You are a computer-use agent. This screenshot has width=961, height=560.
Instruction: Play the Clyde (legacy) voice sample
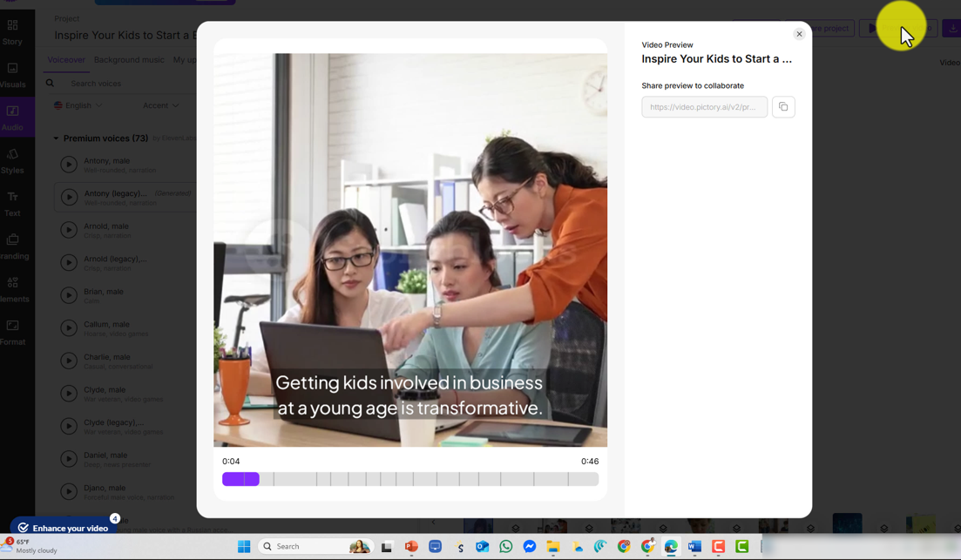[x=69, y=426]
